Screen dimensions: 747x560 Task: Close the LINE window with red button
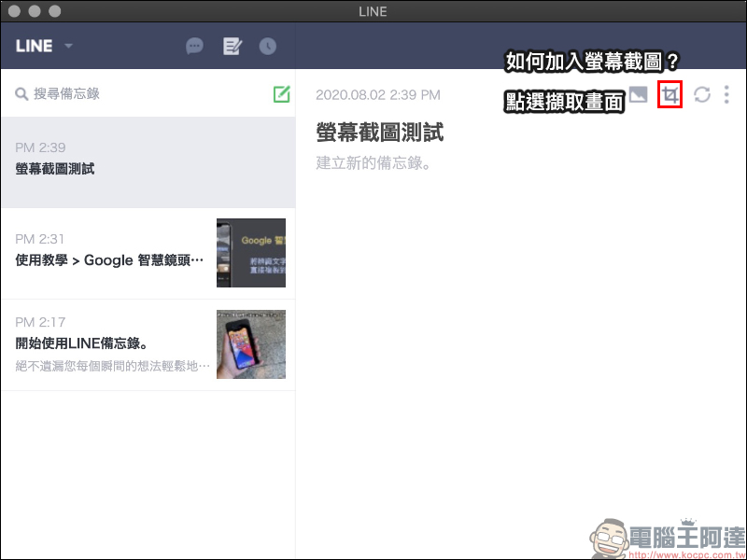(x=14, y=11)
